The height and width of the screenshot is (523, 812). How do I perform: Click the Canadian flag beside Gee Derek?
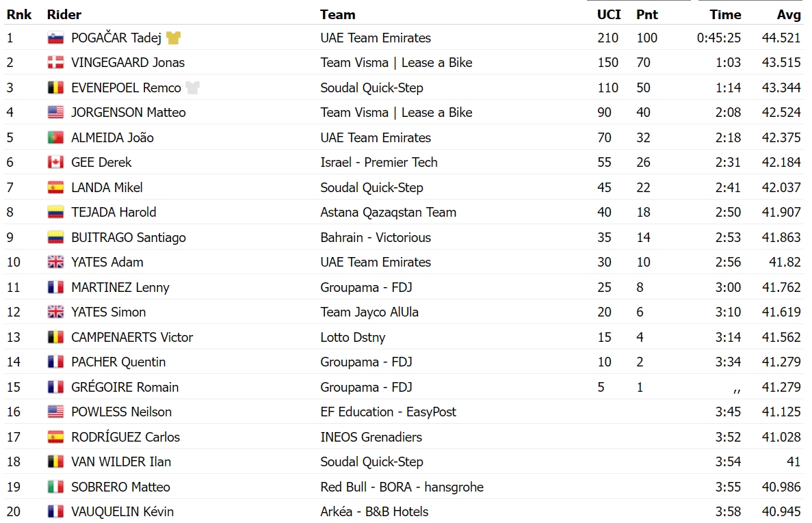[55, 163]
